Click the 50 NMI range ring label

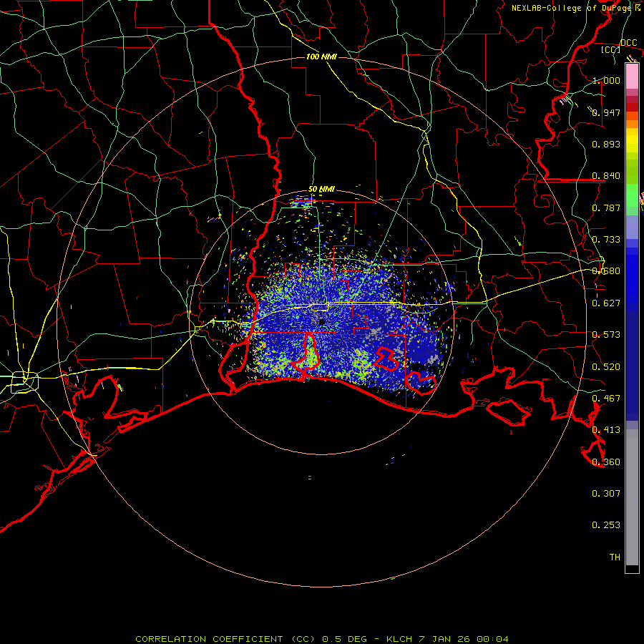pos(321,190)
